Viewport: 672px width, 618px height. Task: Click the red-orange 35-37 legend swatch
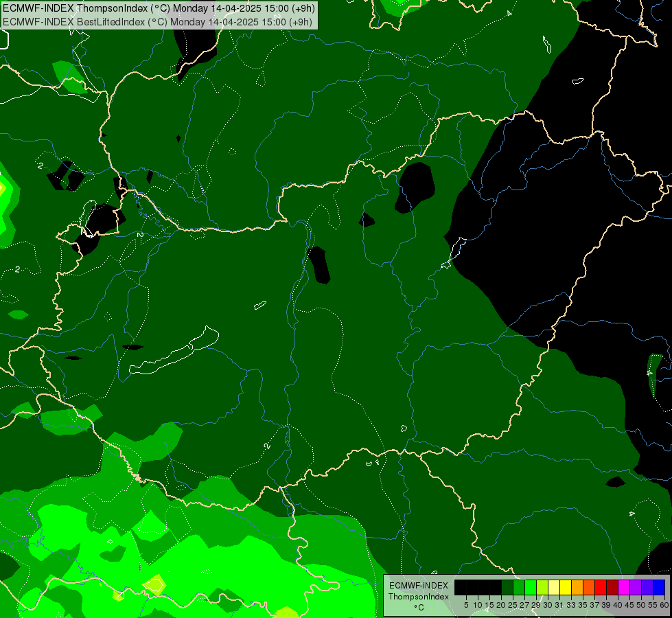589,587
